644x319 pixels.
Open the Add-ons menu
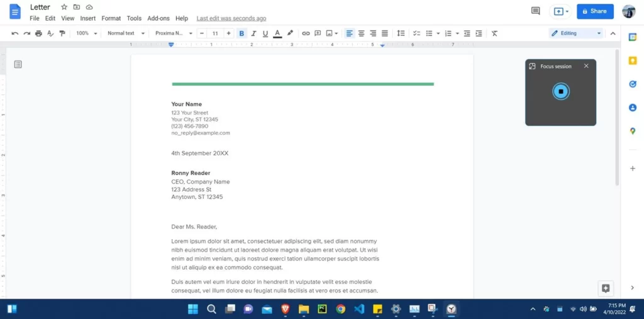click(158, 18)
